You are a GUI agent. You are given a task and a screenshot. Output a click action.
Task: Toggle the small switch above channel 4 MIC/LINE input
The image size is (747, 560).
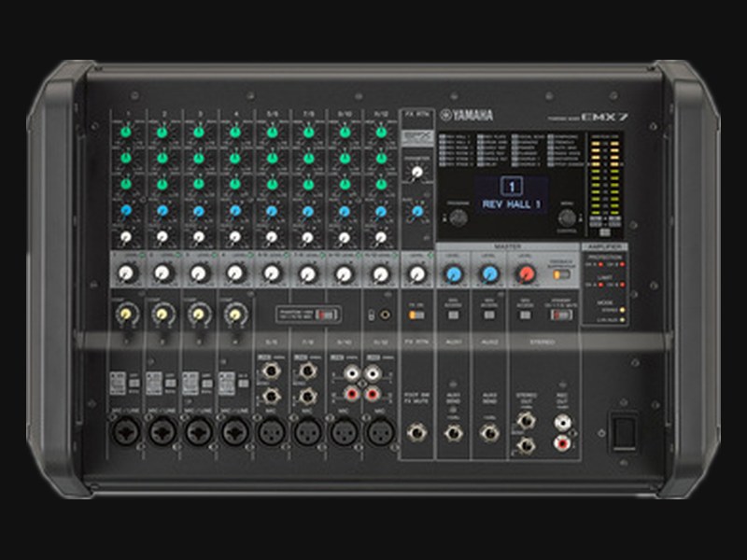[x=243, y=383]
